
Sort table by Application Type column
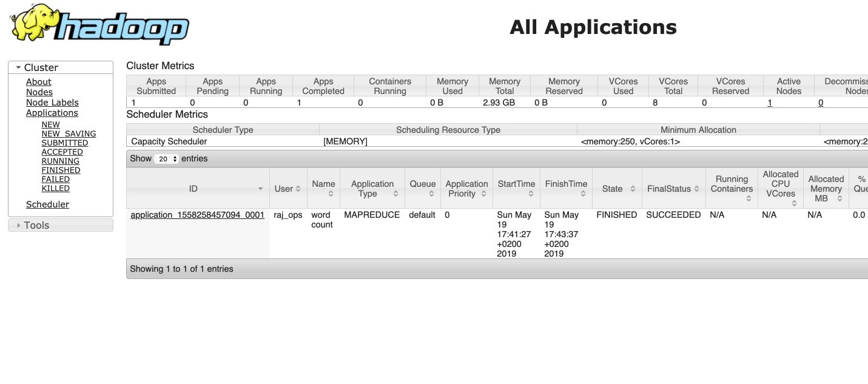click(x=372, y=189)
